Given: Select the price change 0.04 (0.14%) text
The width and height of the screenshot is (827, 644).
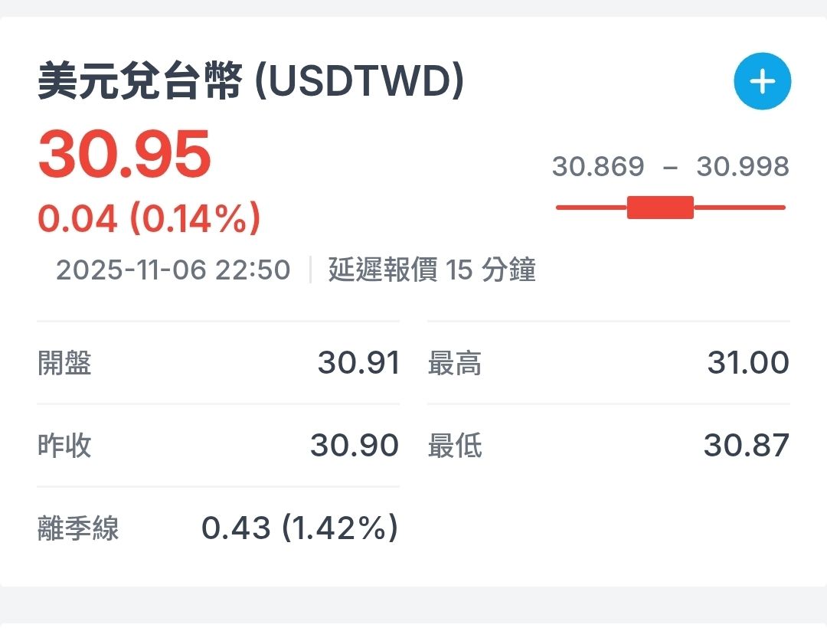Looking at the screenshot, I should [x=149, y=219].
